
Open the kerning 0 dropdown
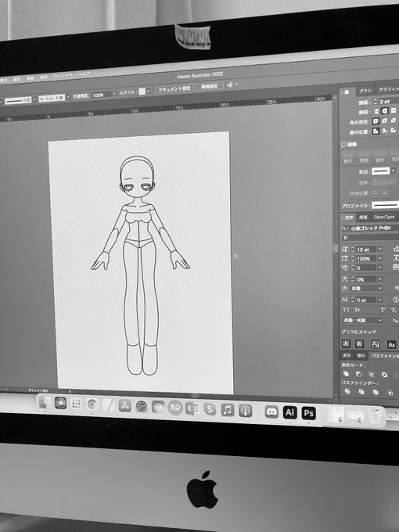click(380, 268)
